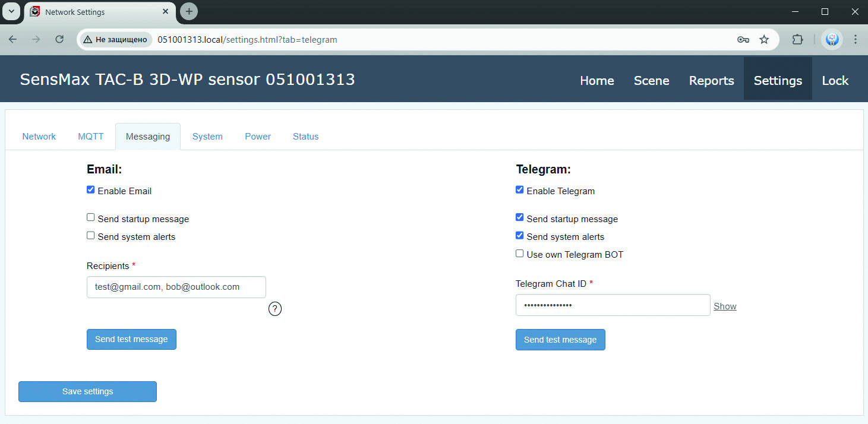The width and height of the screenshot is (868, 424).
Task: Open the tab search dropdown arrow
Action: coord(11,11)
